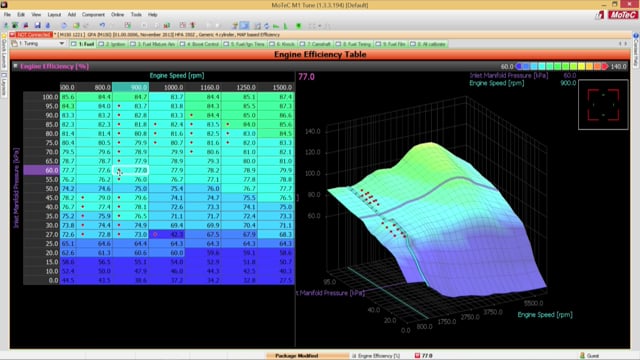
Task: Open the Help menu
Action: tap(153, 15)
